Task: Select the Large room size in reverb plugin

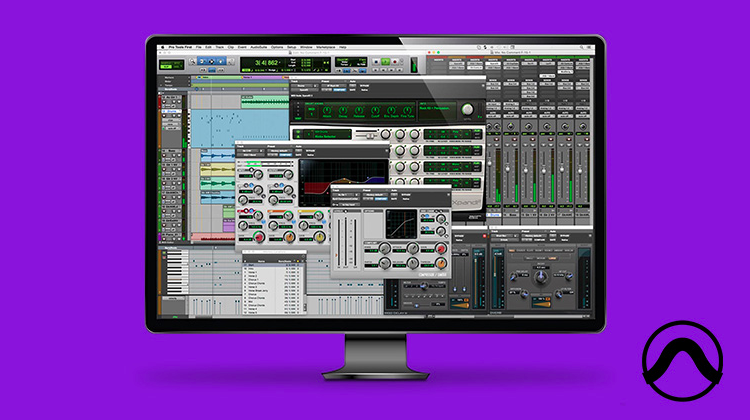Action: pos(552,258)
